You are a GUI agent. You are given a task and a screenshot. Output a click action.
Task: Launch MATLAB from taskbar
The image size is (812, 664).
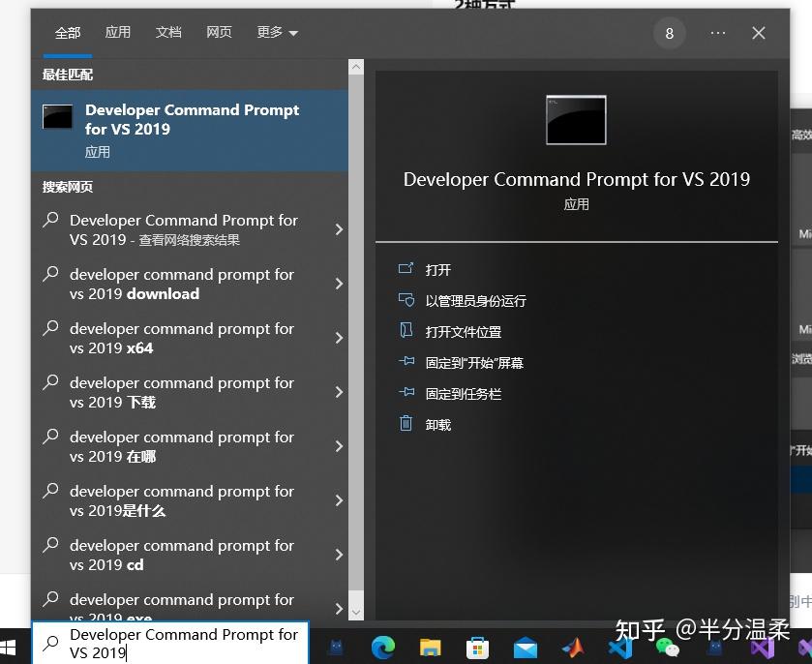pyautogui.click(x=573, y=648)
